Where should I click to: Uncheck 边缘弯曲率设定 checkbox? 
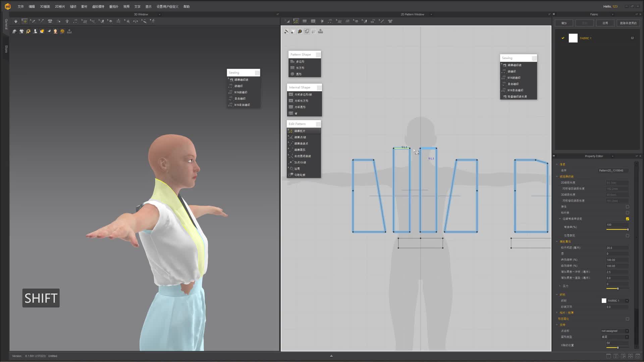(627, 219)
